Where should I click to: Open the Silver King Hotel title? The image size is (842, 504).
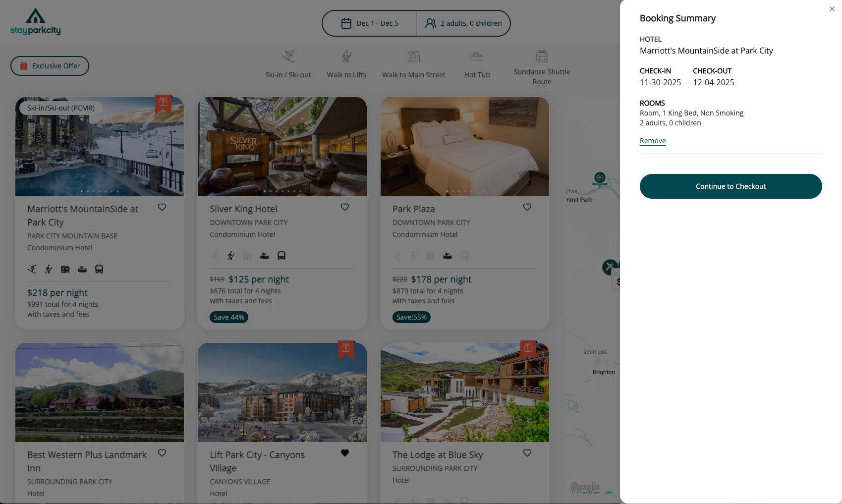[x=243, y=209]
